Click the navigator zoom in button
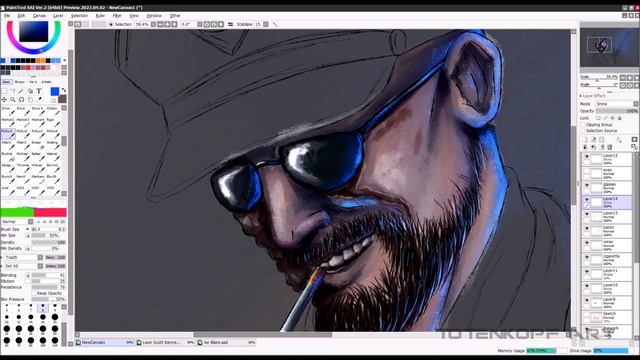Viewport: 640px width, 360px height. pyautogui.click(x=630, y=78)
